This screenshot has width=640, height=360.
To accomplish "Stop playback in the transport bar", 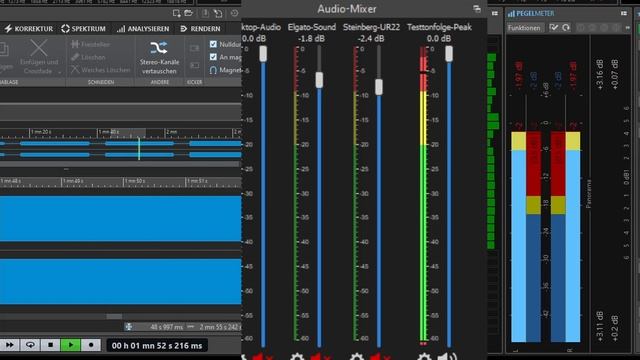I will pyautogui.click(x=50, y=345).
